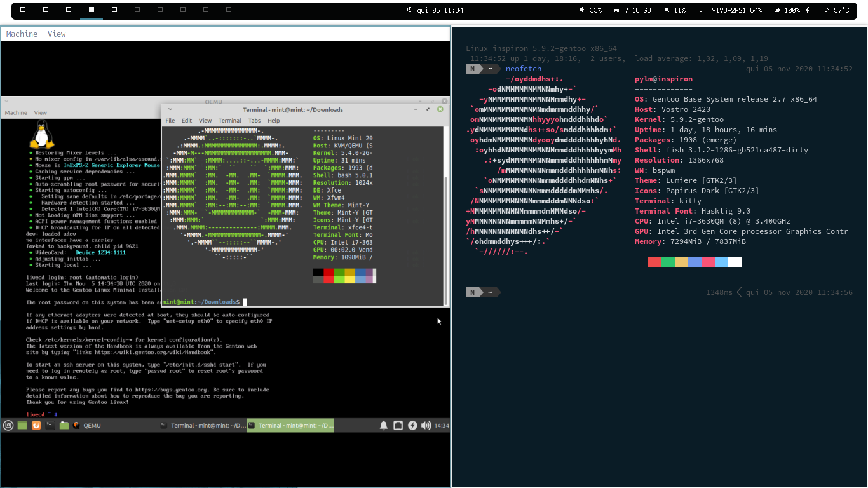Image resolution: width=868 pixels, height=488 pixels.
Task: Launch Firefox from the Mint panel
Action: coord(36,426)
